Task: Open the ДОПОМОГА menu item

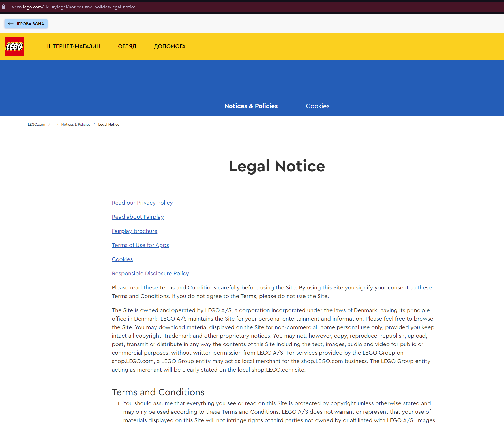Action: [x=170, y=46]
